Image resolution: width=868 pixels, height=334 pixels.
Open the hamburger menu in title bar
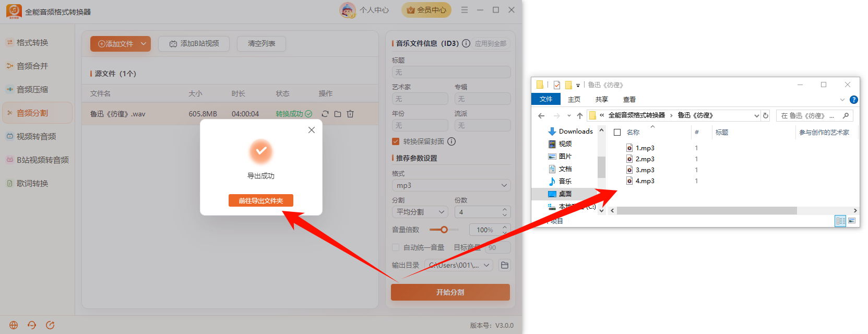(x=465, y=10)
